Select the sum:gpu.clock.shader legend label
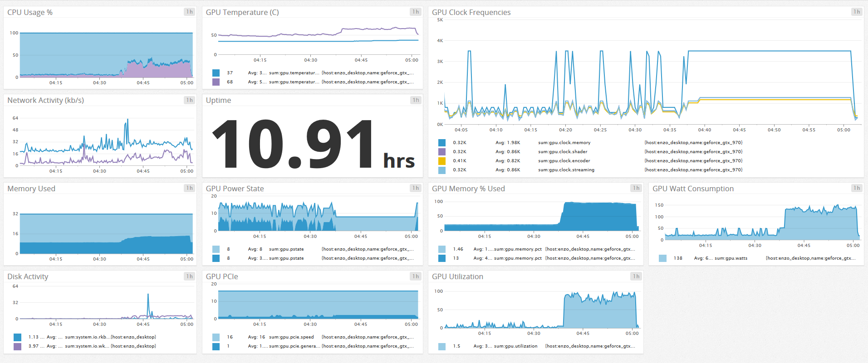Viewport: 868px width, 363px height. [x=563, y=152]
